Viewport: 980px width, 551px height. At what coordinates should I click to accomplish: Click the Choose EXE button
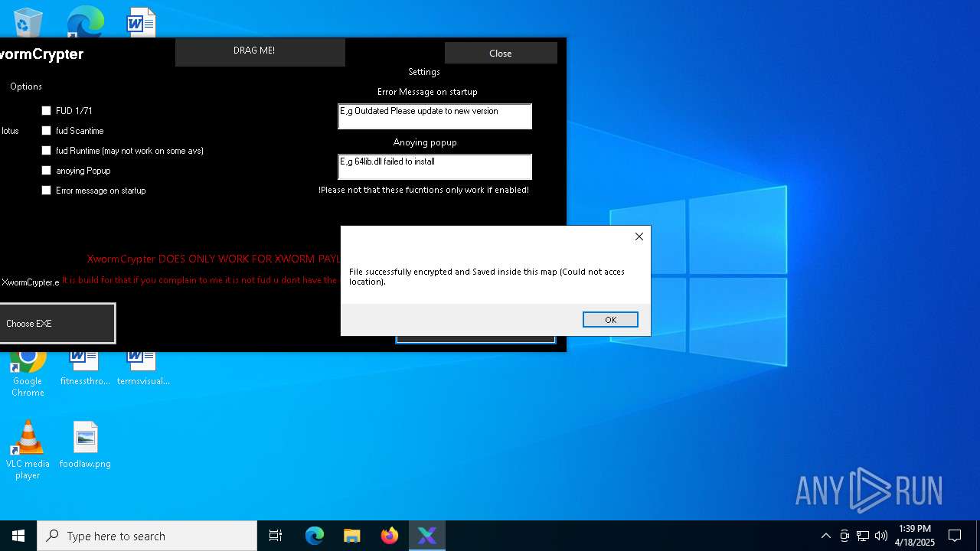tap(57, 323)
